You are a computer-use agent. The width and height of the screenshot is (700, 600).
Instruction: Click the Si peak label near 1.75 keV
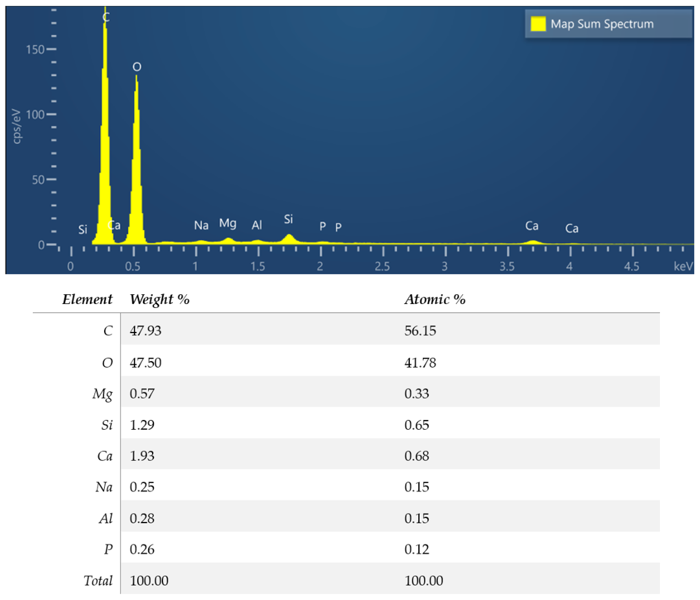288,219
